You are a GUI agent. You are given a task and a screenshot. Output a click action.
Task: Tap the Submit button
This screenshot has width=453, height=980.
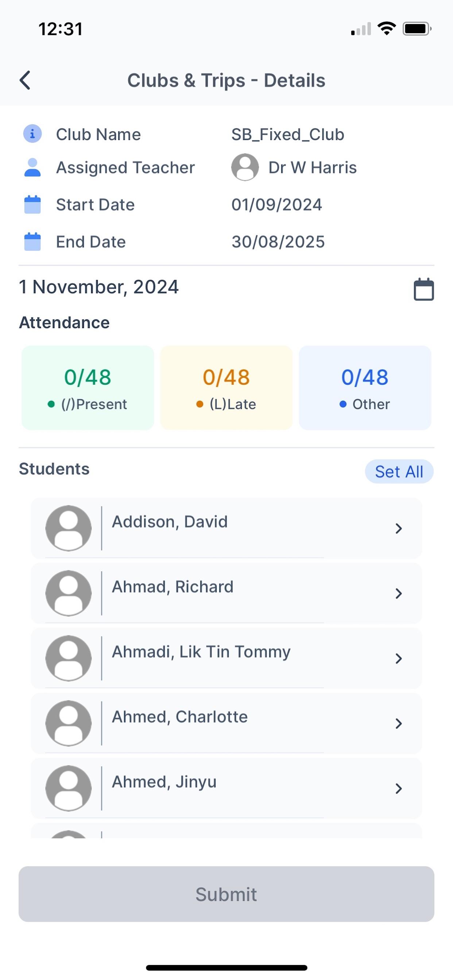coord(226,894)
